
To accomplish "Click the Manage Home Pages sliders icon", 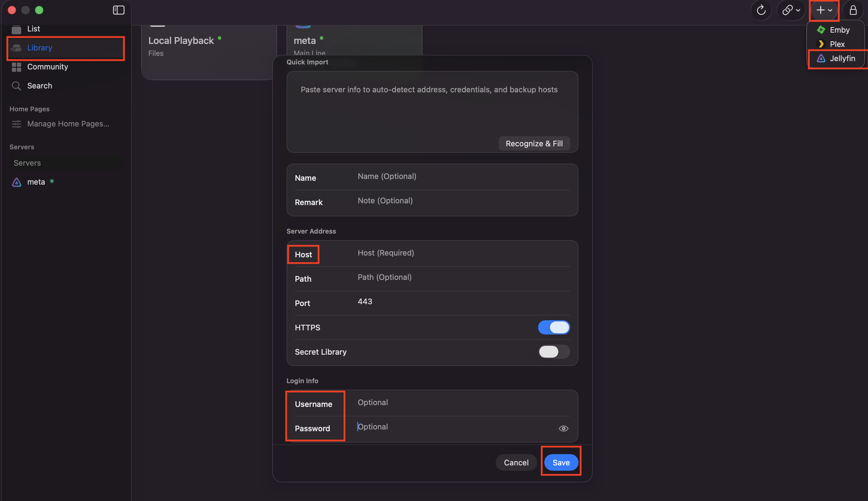I will [x=16, y=124].
